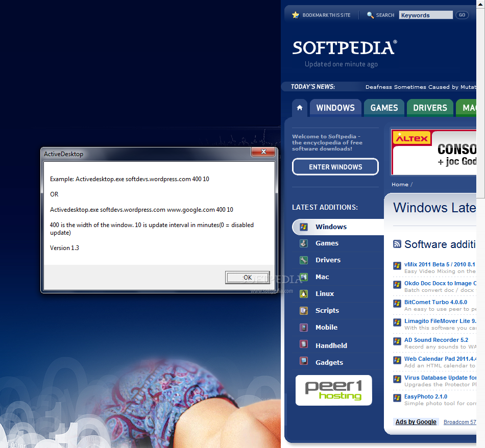Click the RSS feed icon beside Software additions

tap(397, 244)
